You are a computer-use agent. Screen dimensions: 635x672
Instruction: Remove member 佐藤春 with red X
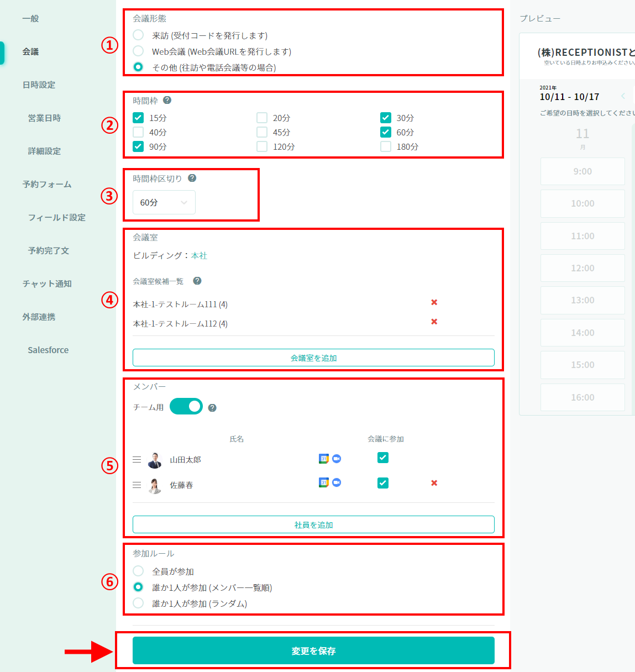click(434, 483)
